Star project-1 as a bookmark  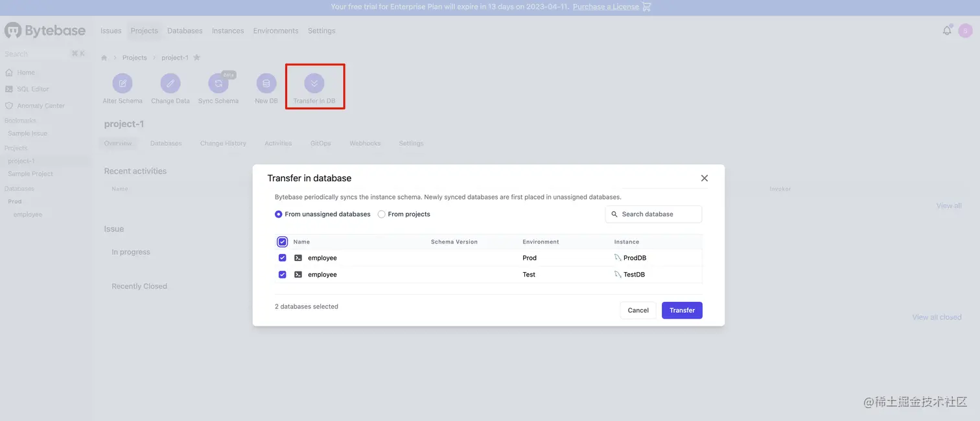tap(197, 58)
